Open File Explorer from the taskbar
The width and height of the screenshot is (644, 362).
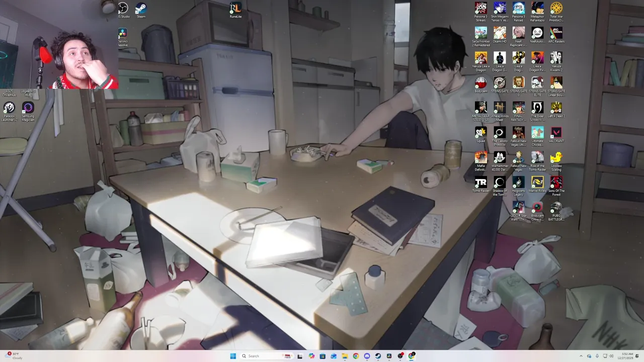[x=345, y=356]
